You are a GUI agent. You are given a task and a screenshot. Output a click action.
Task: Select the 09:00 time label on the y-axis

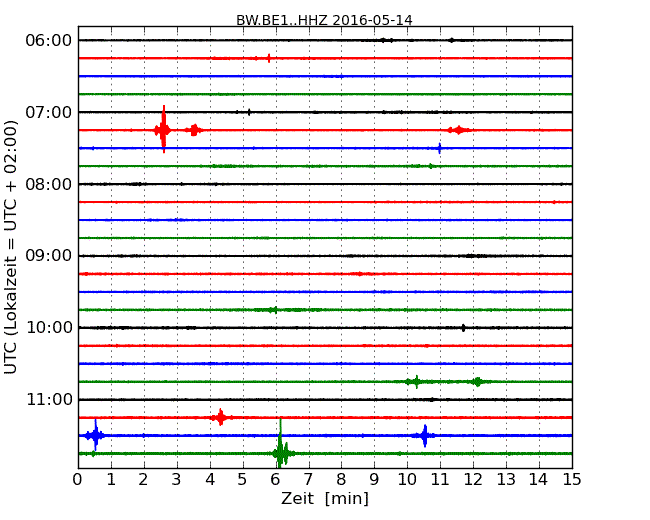pos(49,256)
